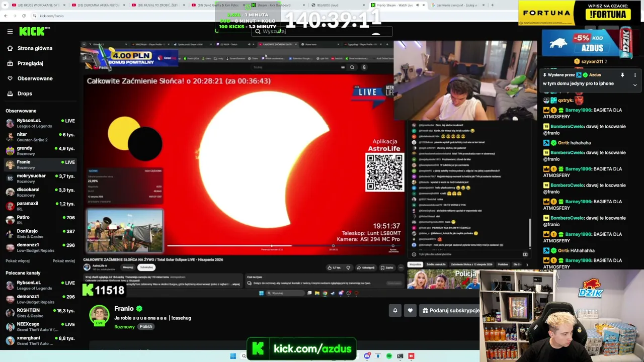Open followed channel grendy
Screen dimensions: 644x362
(x=40, y=151)
